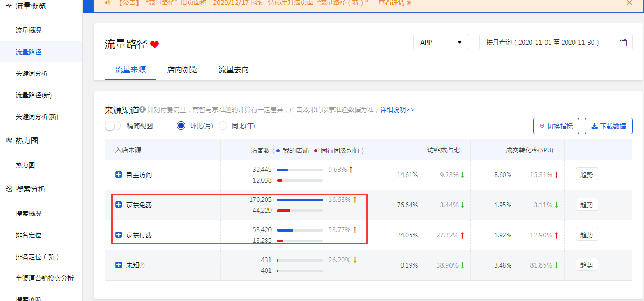
Task: Select the 环比(月) radio option
Action: (181, 125)
